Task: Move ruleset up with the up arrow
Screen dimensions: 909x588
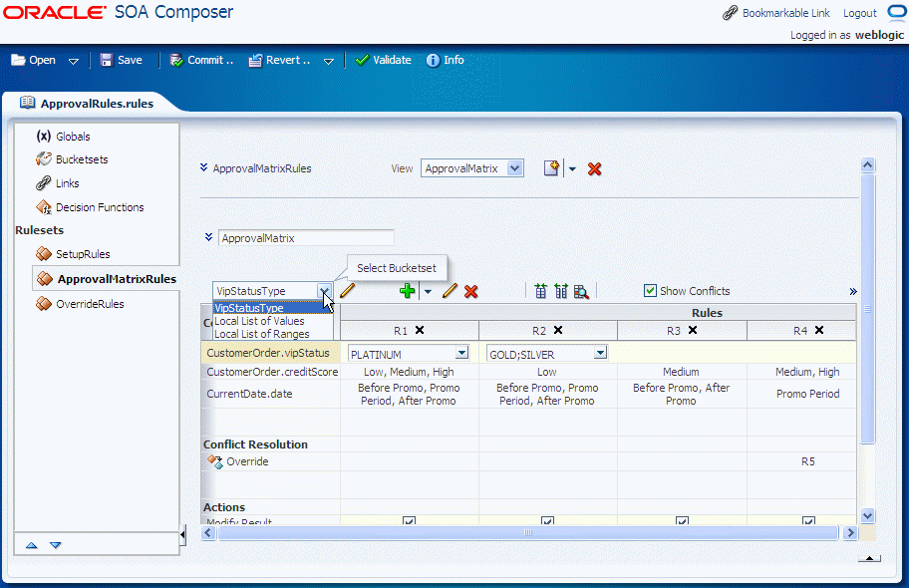Action: tap(31, 545)
